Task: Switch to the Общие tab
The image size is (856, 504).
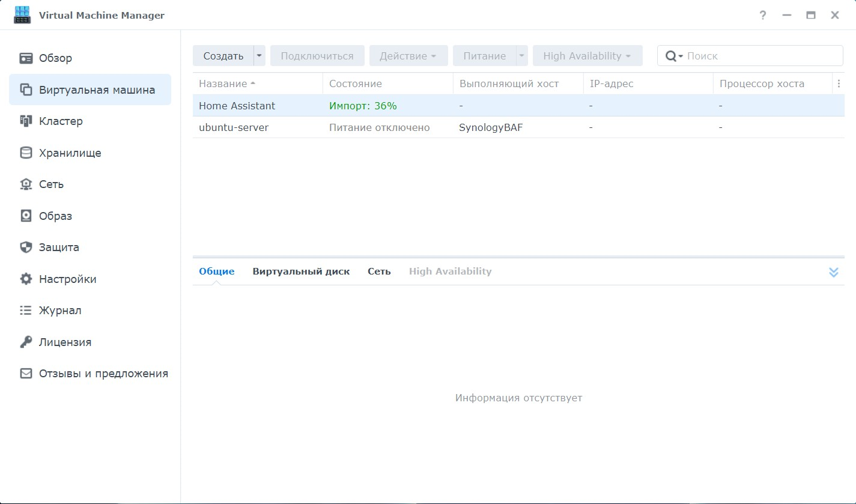Action: (x=217, y=272)
